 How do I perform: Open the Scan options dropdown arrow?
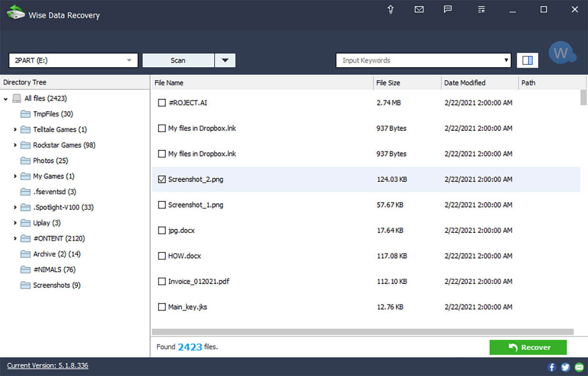[x=225, y=60]
